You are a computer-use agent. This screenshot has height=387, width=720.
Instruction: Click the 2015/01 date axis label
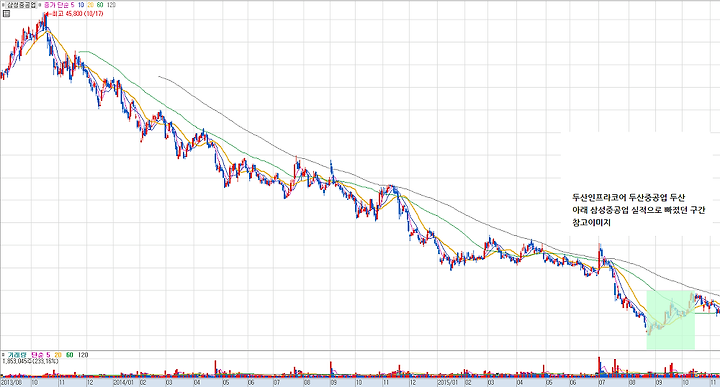[448, 382]
